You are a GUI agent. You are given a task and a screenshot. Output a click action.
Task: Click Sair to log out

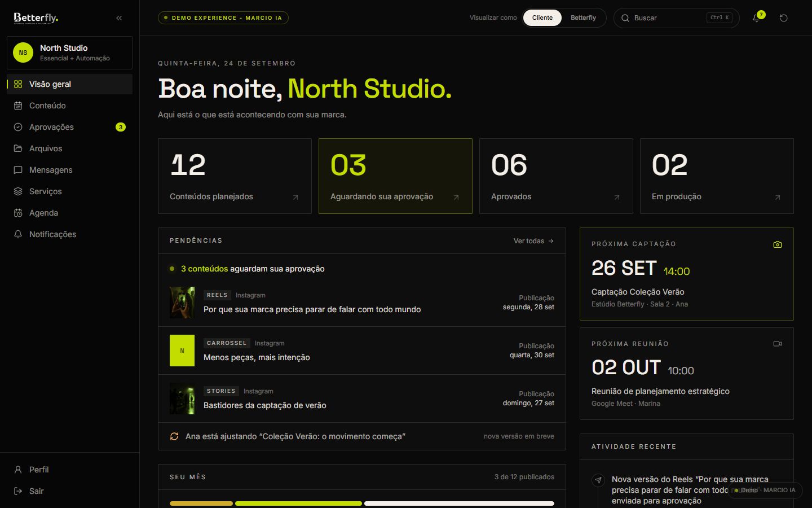coord(69,491)
